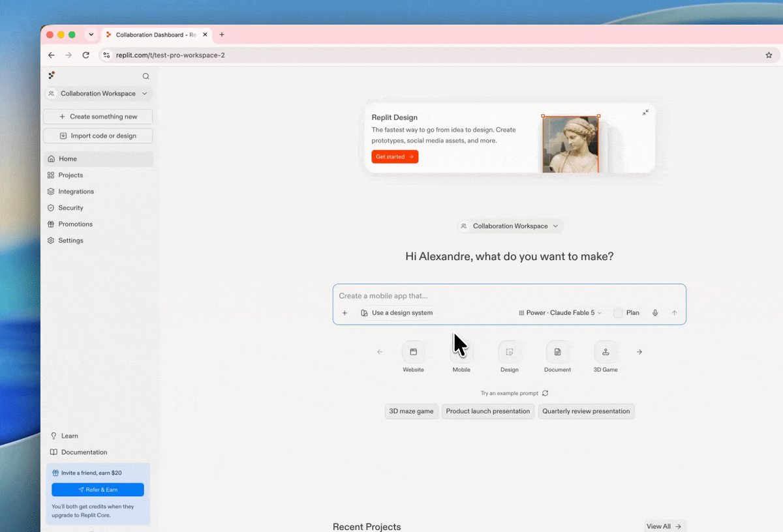Open the centered Collaboration Workspace selector

[x=510, y=226]
